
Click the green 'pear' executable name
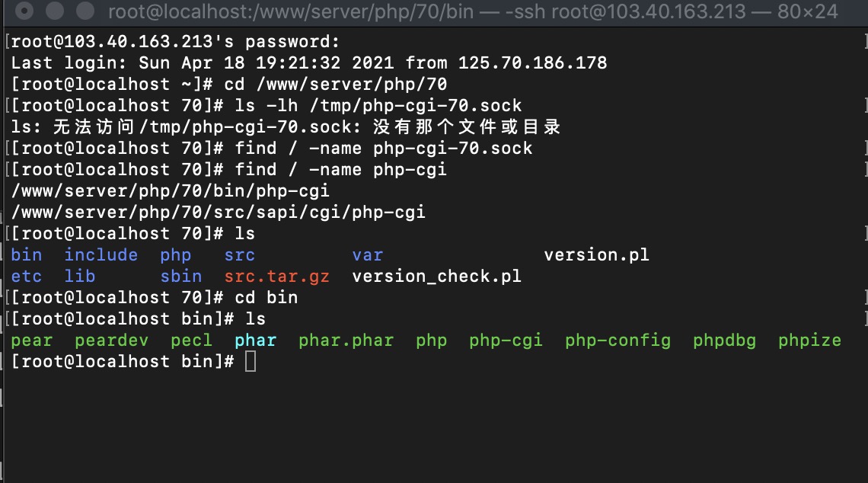(x=31, y=340)
